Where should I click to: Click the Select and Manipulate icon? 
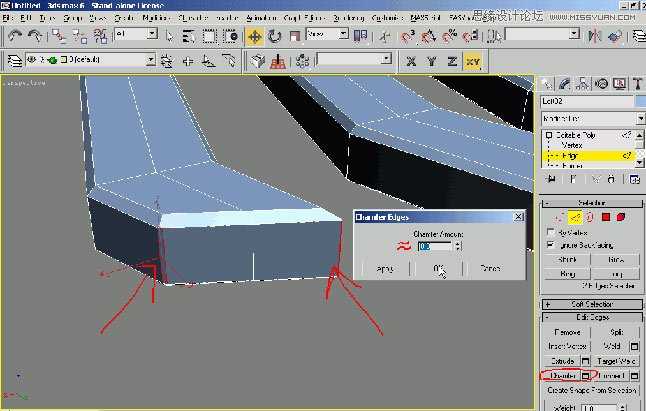coord(384,36)
